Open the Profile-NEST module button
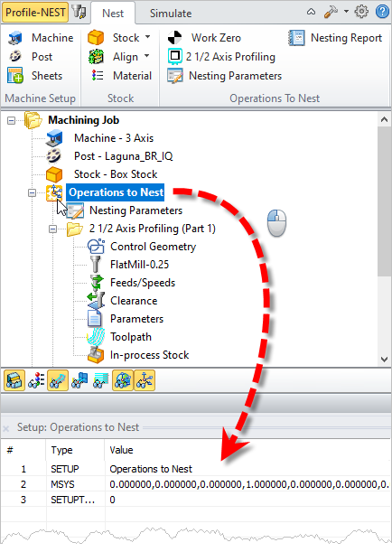The width and height of the screenshot is (392, 552). click(35, 13)
